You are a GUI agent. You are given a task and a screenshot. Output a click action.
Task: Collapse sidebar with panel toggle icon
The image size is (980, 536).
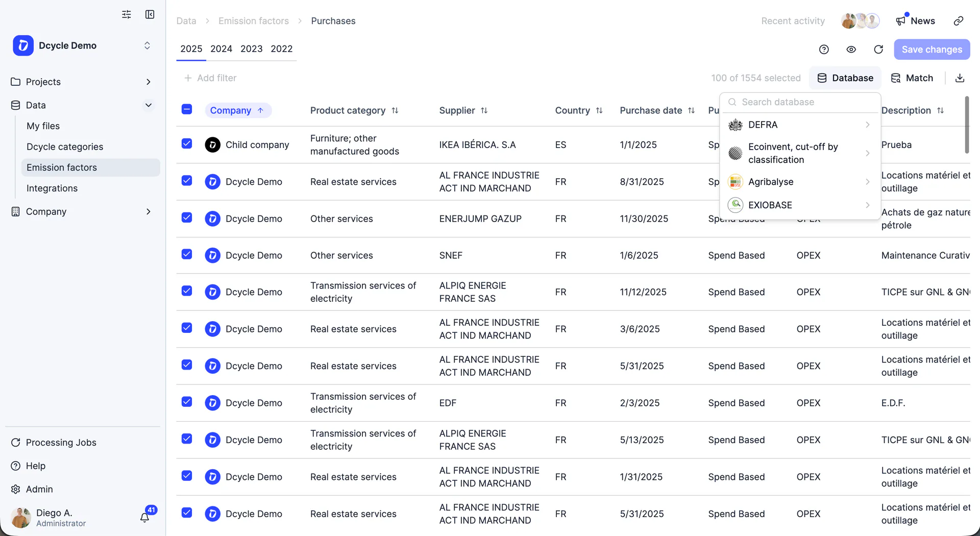click(150, 14)
